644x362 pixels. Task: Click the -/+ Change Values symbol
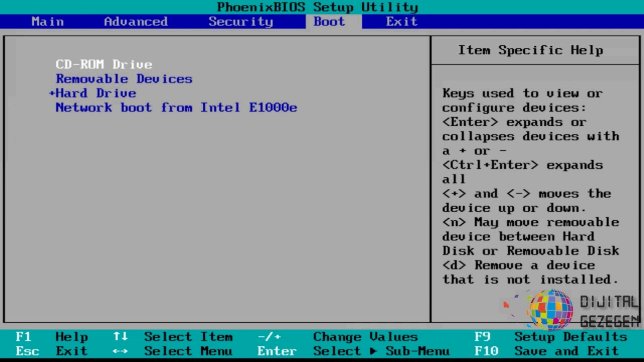(269, 337)
